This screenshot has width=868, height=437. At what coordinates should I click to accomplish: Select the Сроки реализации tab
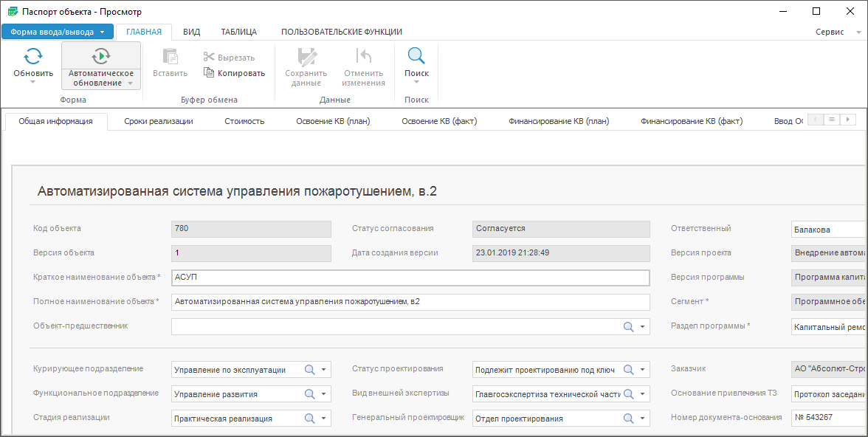tap(159, 121)
